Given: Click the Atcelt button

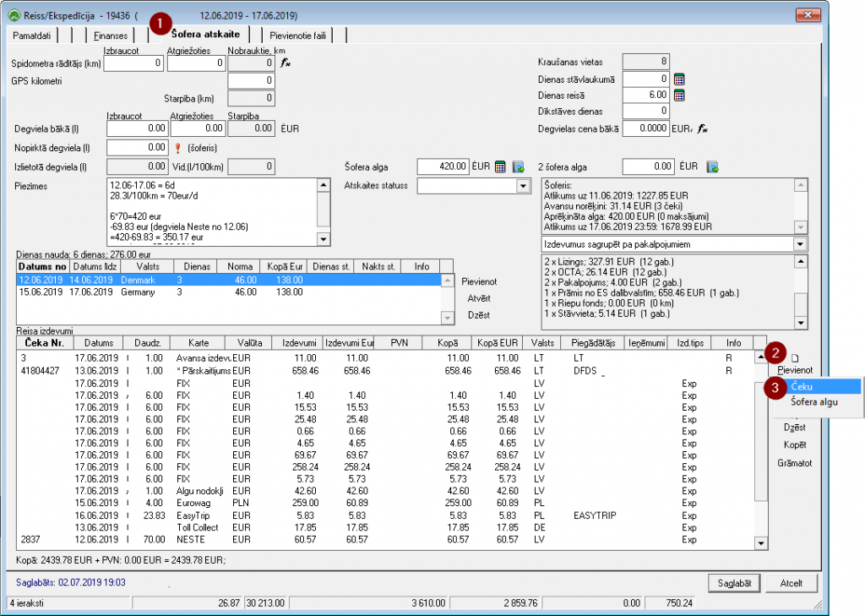Looking at the screenshot, I should pyautogui.click(x=791, y=583).
